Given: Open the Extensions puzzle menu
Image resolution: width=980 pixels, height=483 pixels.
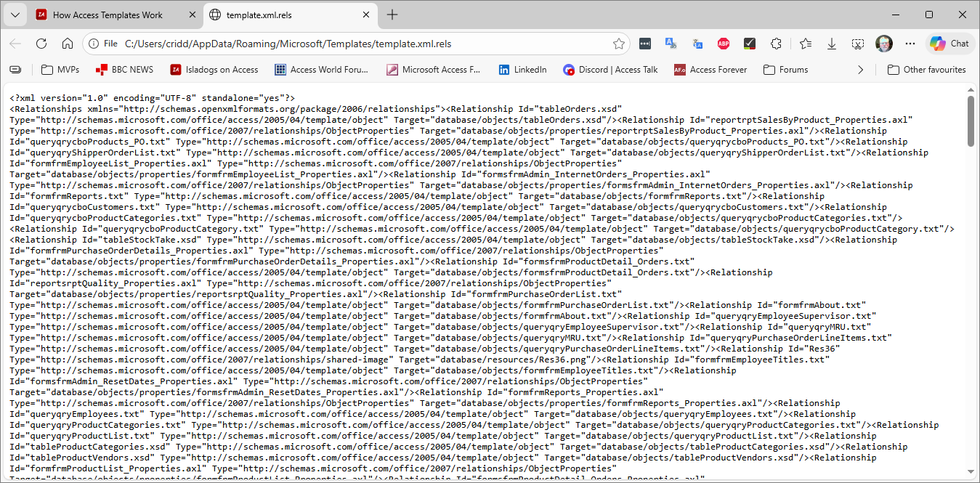Looking at the screenshot, I should click(776, 44).
